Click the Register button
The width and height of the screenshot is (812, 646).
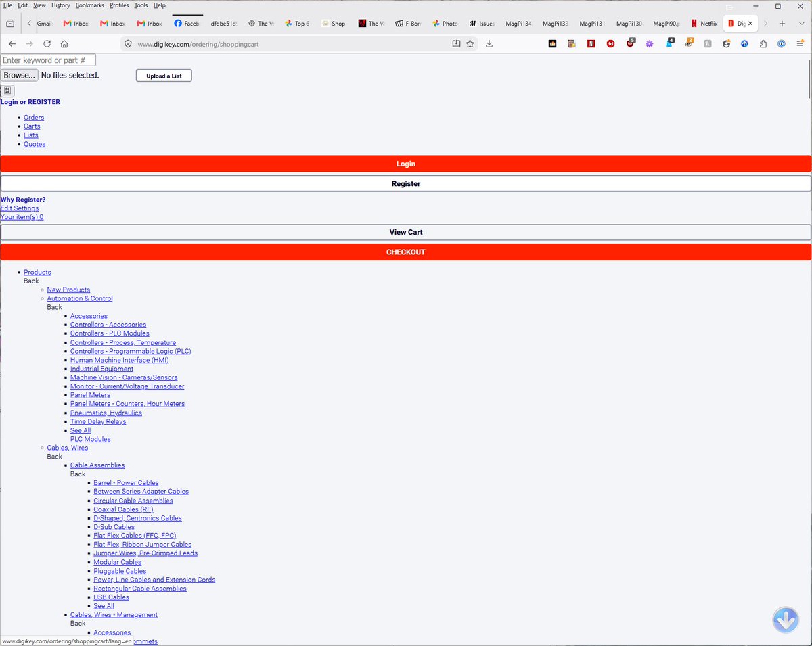pos(406,183)
